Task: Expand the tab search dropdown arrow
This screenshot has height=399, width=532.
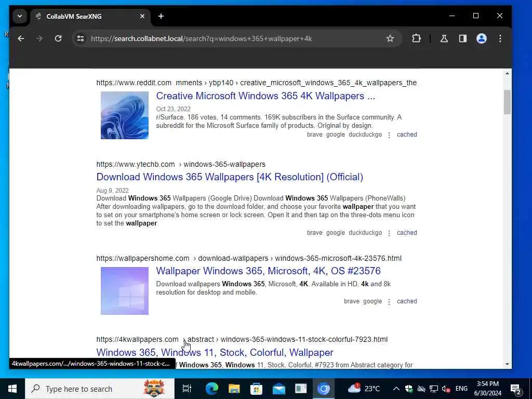Action: 20,16
